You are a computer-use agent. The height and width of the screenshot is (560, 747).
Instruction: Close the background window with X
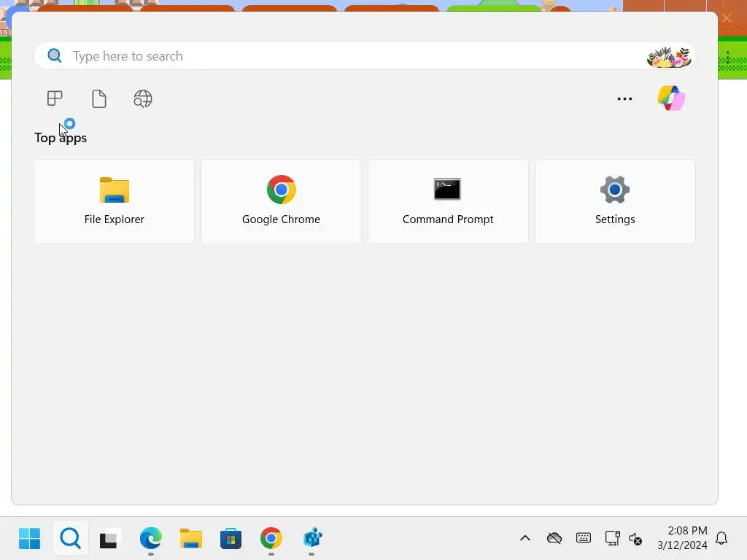727,18
